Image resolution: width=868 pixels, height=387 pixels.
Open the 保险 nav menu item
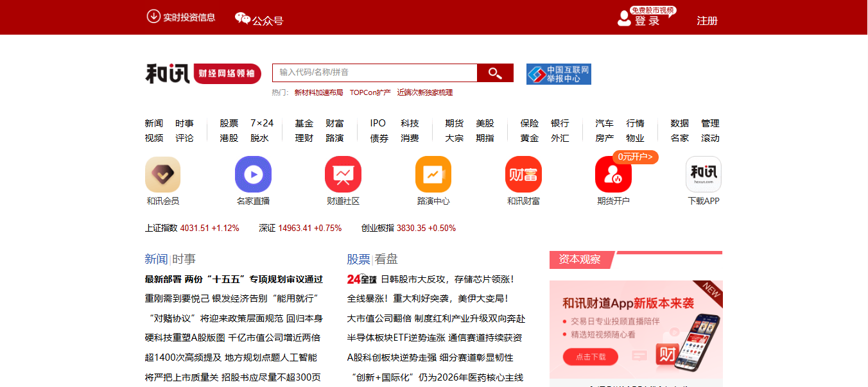[530, 123]
